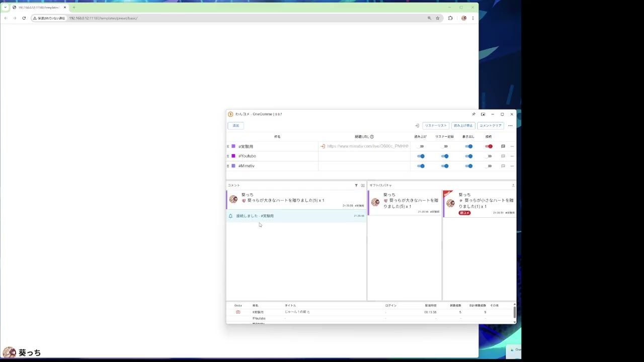Bookmark this page with the star icon
Viewport: 644px width, 362px height.
(x=438, y=18)
